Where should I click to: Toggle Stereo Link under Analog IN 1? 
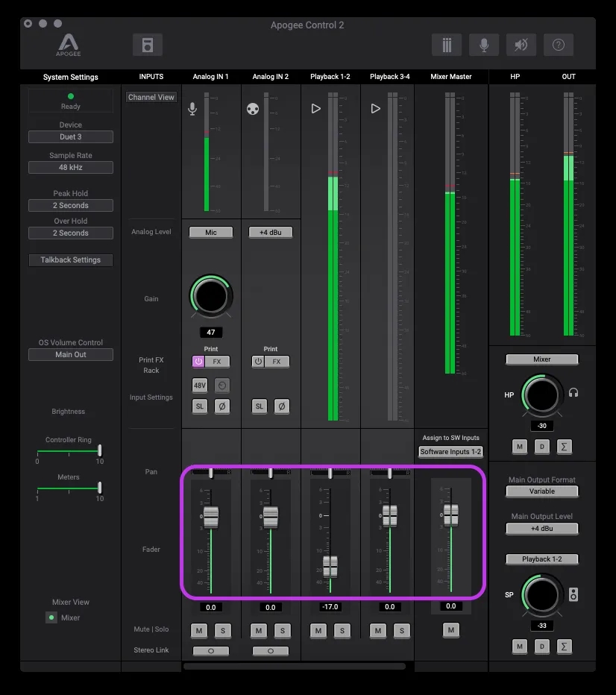click(211, 651)
